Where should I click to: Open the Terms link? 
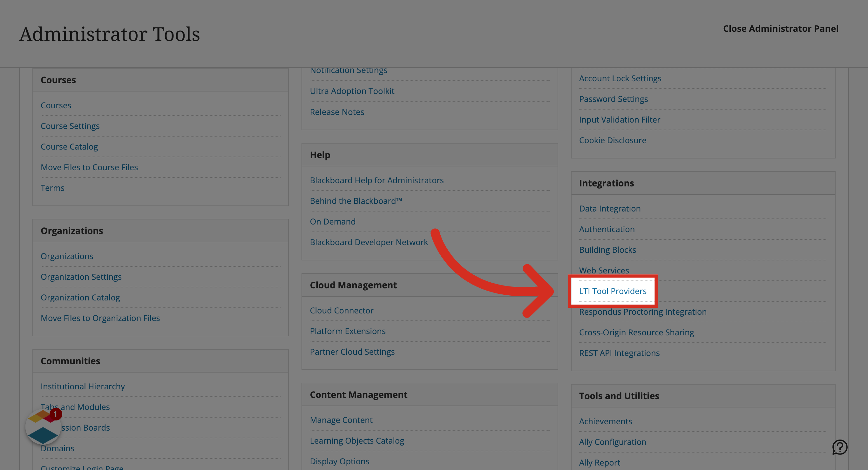[52, 188]
